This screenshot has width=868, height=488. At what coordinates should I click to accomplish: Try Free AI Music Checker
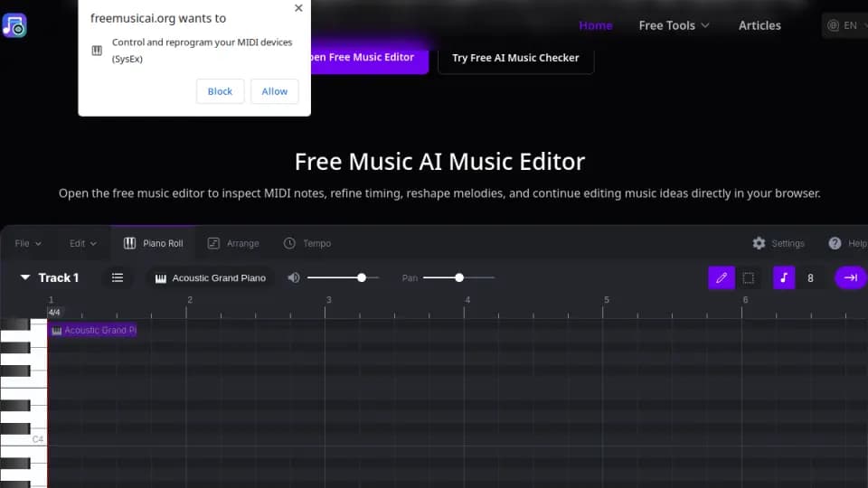(x=515, y=58)
